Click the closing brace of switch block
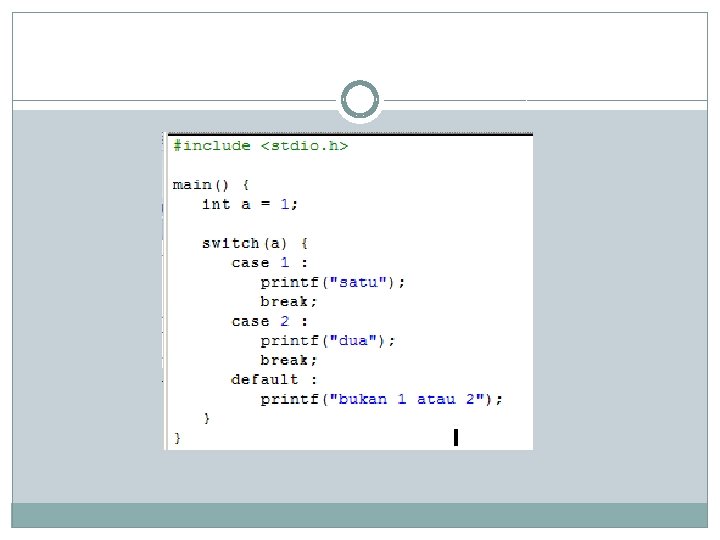 (207, 418)
